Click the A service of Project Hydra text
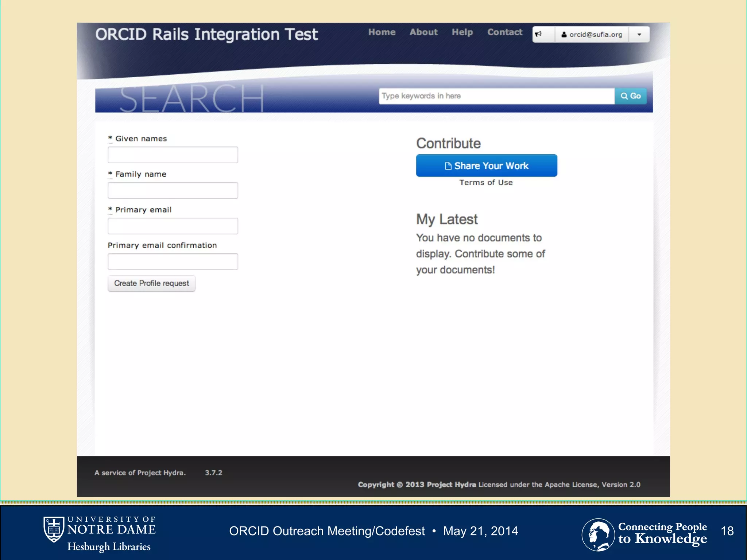Screen dimensions: 747x560 [140, 473]
